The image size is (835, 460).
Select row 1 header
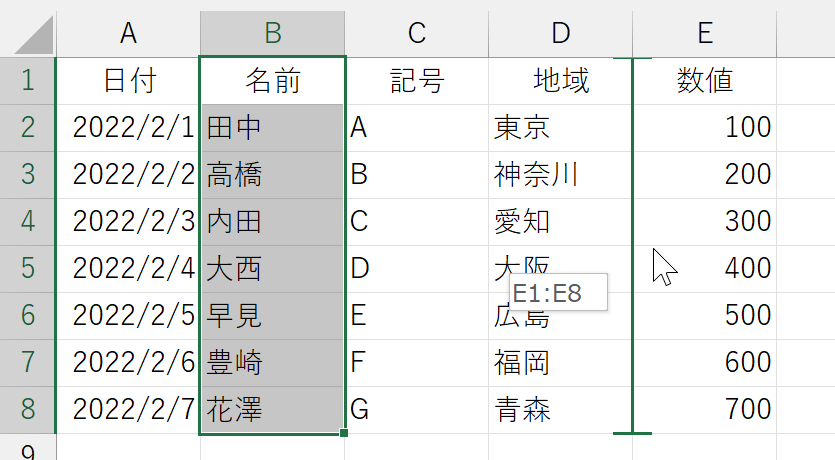point(28,81)
